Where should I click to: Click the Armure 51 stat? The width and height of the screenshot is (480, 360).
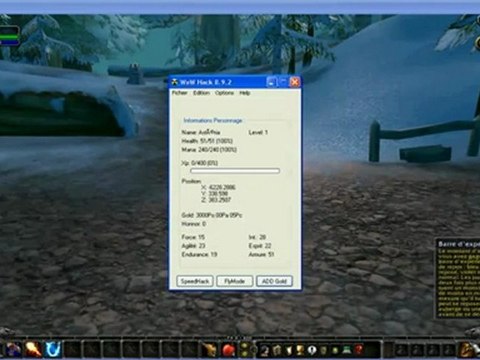[261, 254]
